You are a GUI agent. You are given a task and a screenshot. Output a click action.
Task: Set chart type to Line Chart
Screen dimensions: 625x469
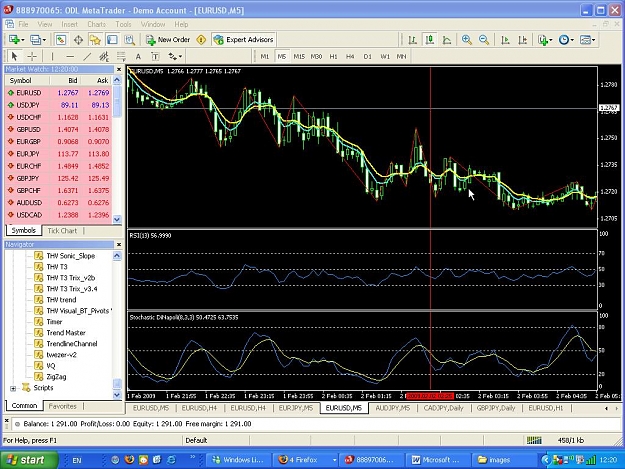coord(447,39)
